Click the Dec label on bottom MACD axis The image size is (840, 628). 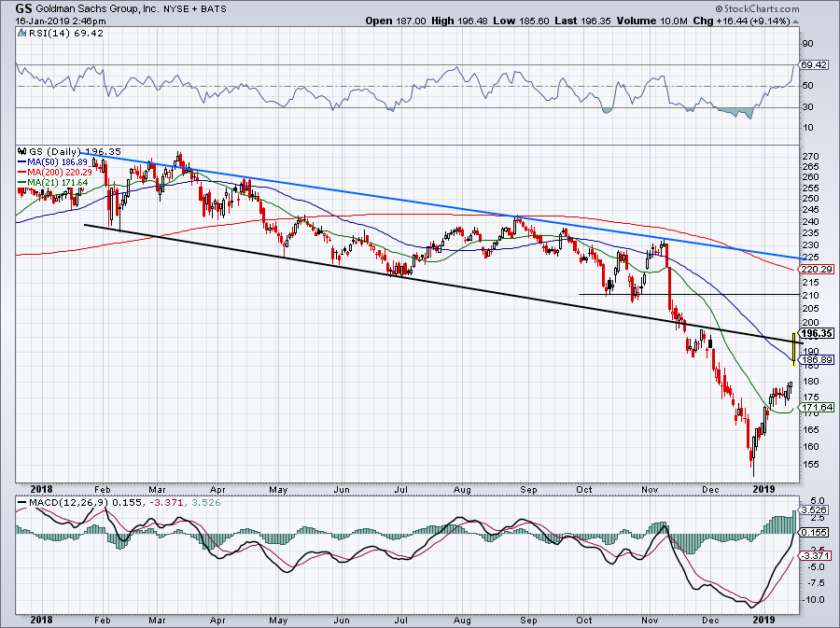tap(710, 621)
